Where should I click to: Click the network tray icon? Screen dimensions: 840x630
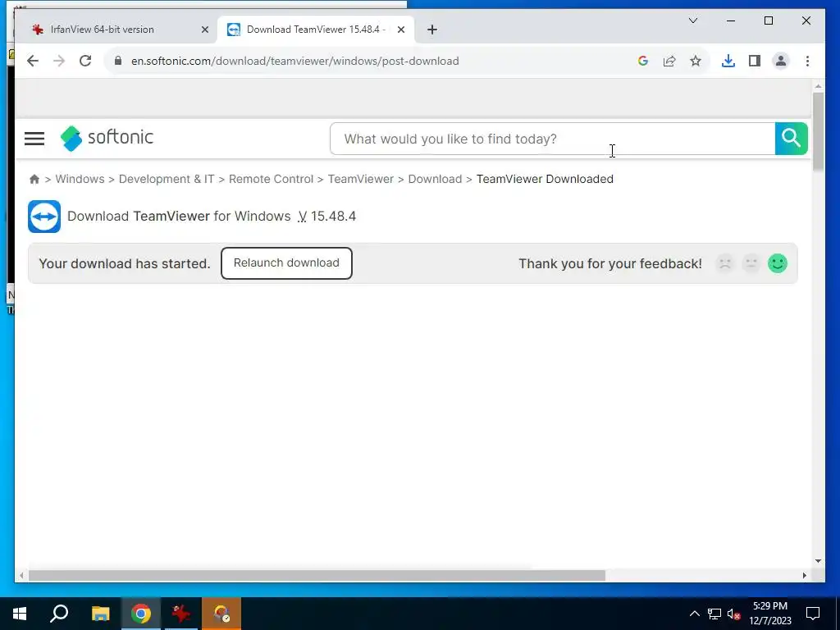(714, 614)
